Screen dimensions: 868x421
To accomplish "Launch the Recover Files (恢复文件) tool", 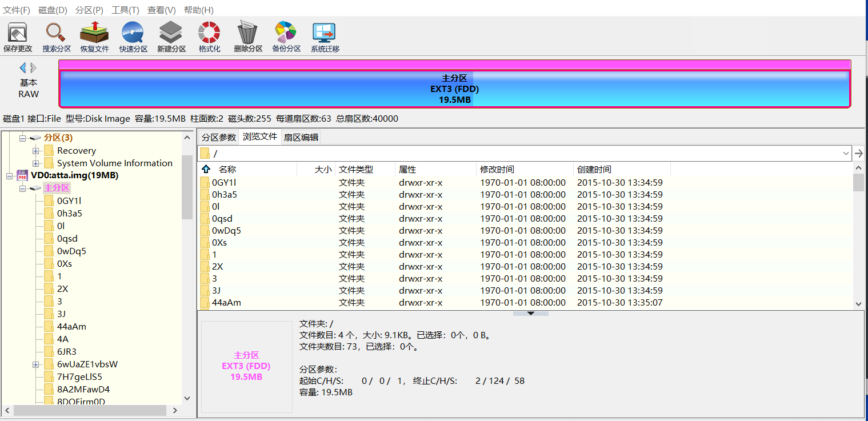I will [x=94, y=37].
